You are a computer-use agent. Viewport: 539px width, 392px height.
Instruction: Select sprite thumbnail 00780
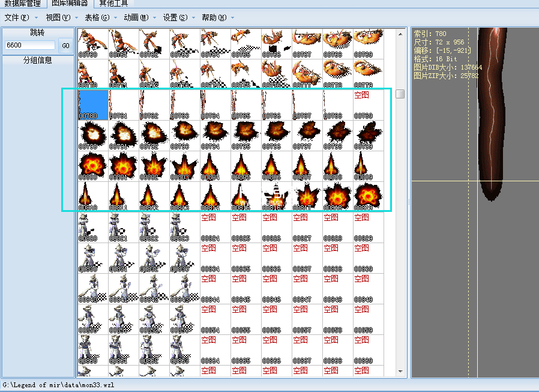click(x=93, y=105)
